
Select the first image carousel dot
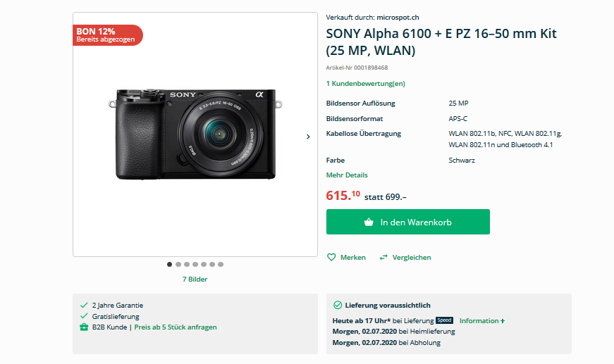tap(169, 265)
